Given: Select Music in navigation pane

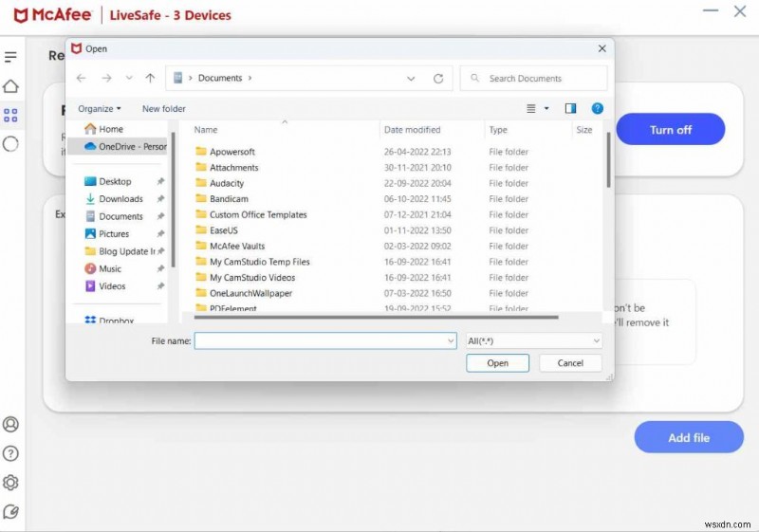Looking at the screenshot, I should point(110,268).
